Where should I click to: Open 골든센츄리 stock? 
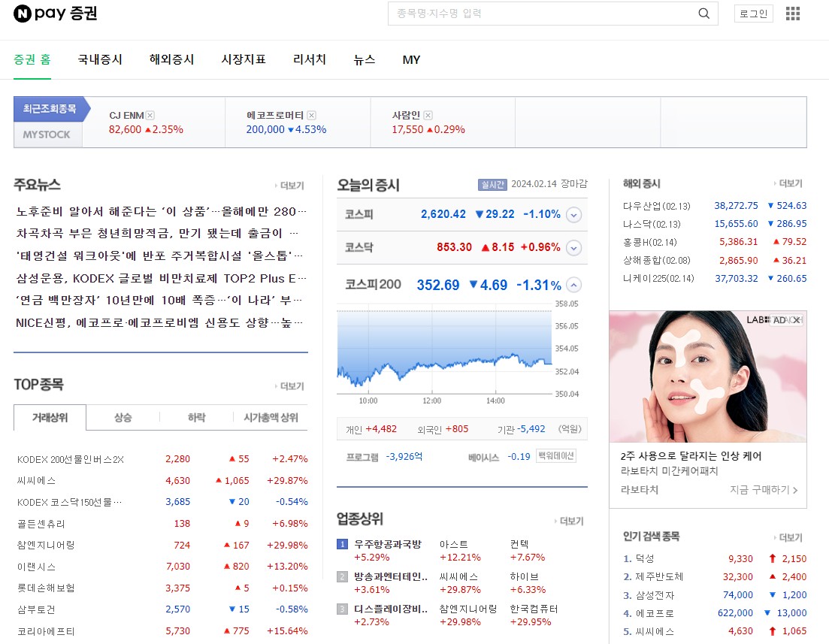[x=41, y=524]
